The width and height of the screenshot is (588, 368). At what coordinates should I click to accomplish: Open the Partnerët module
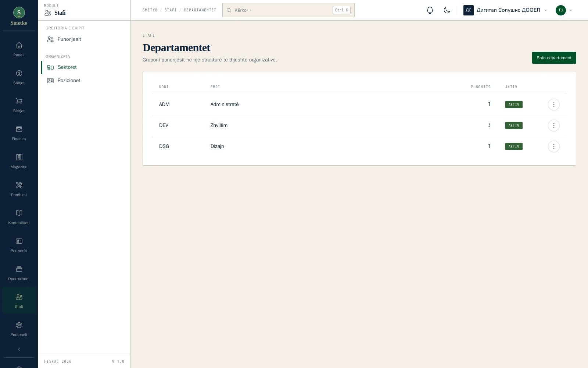pyautogui.click(x=19, y=245)
